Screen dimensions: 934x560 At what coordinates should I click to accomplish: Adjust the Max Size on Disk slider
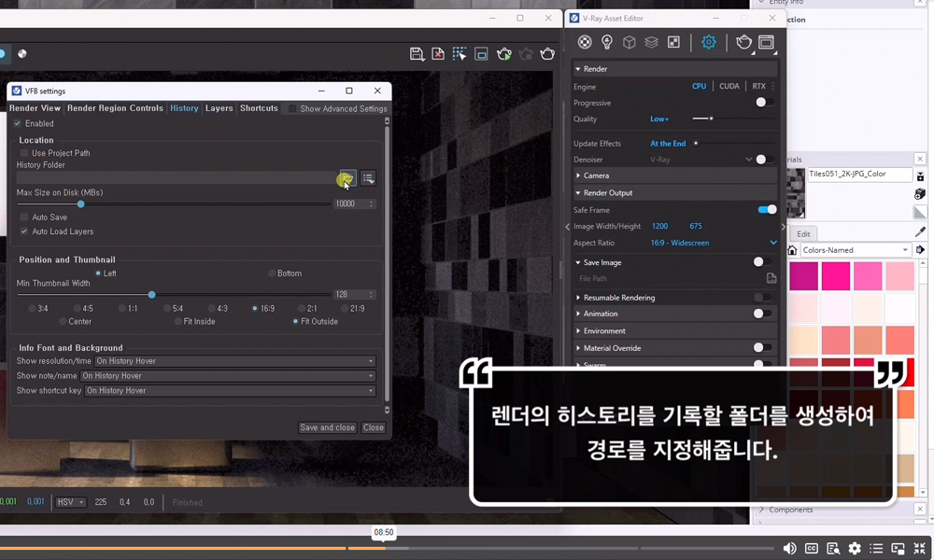[x=80, y=204]
